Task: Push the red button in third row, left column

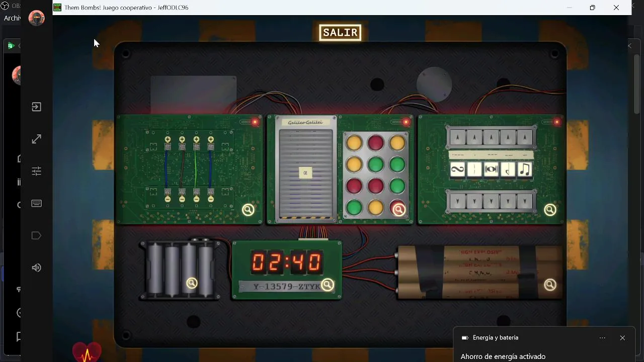Action: tap(354, 186)
